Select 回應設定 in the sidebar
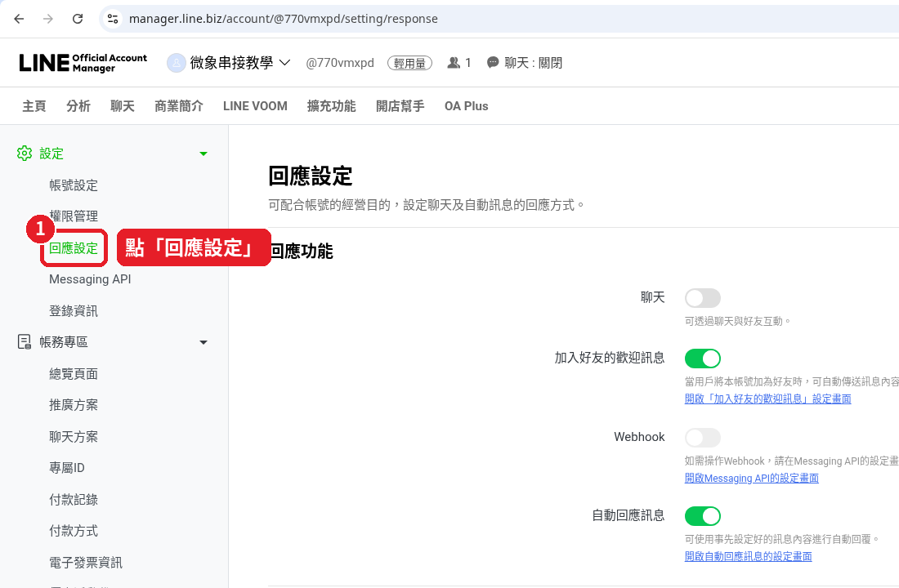 coord(74,248)
